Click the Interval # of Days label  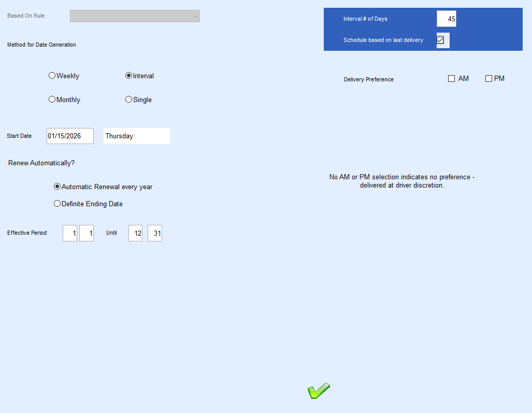point(365,19)
